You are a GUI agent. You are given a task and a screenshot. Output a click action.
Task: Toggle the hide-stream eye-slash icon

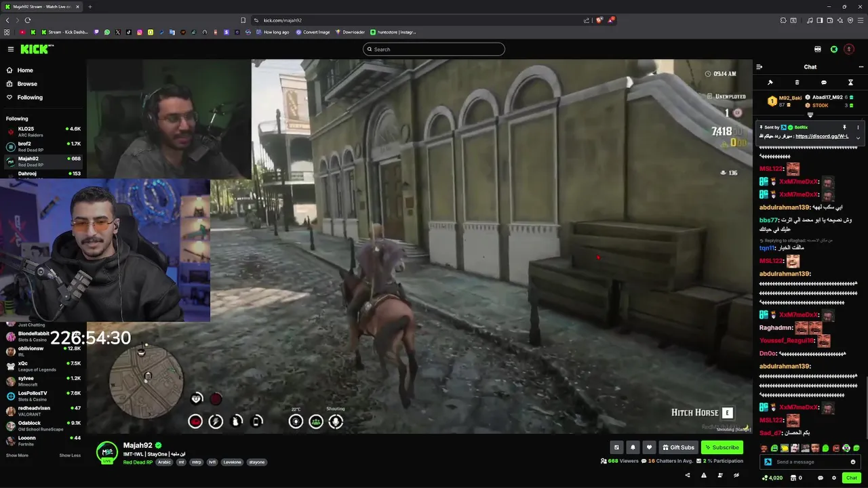point(736,475)
